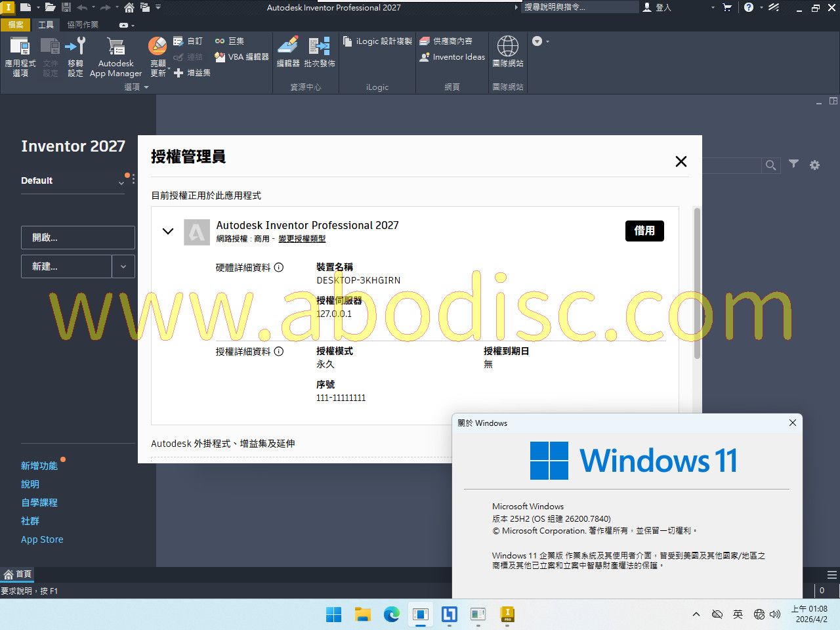The image size is (840, 630).
Task: Expand the Default project dropdown
Action: (121, 182)
